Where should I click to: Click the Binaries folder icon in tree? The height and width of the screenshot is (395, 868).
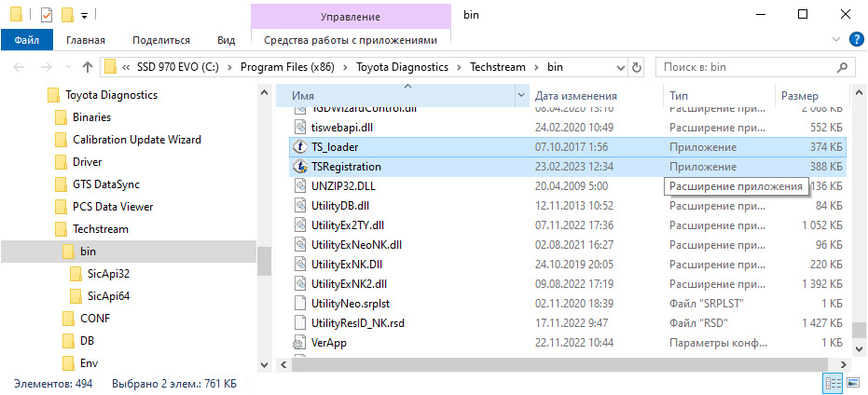(61, 117)
